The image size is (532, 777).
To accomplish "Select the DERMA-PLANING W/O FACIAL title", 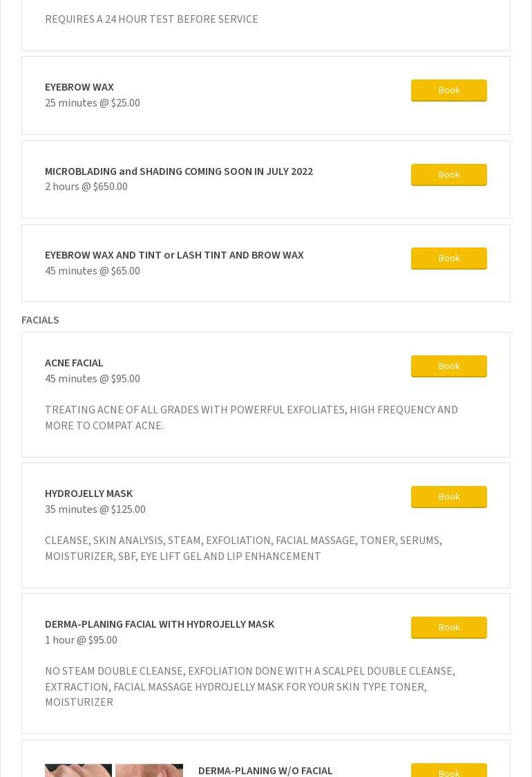I will click(x=265, y=770).
